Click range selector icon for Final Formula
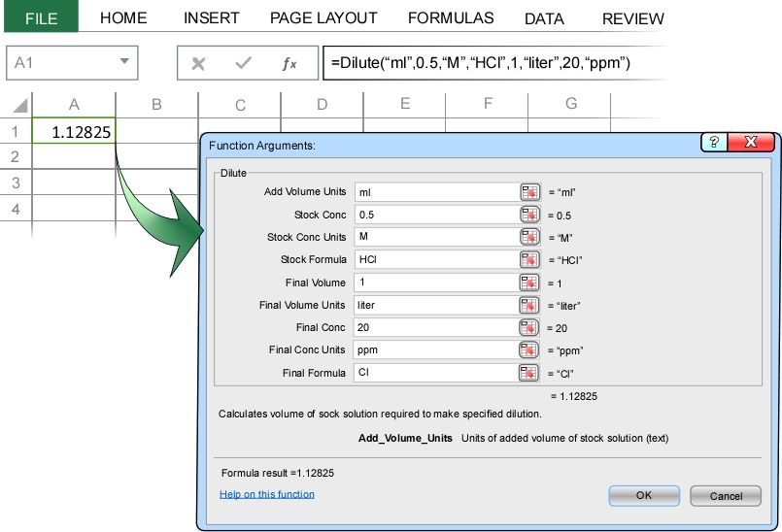 (529, 373)
